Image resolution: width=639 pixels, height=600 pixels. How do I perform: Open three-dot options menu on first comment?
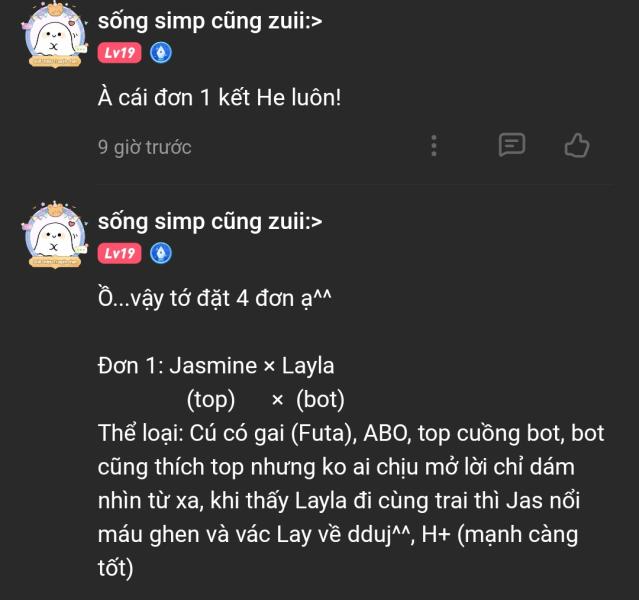(x=434, y=146)
